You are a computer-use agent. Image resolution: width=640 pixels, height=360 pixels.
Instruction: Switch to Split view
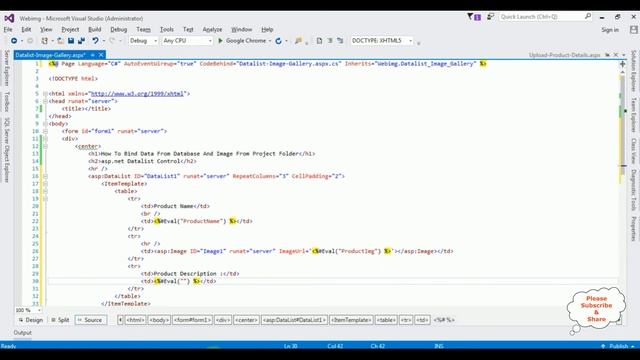[60, 320]
